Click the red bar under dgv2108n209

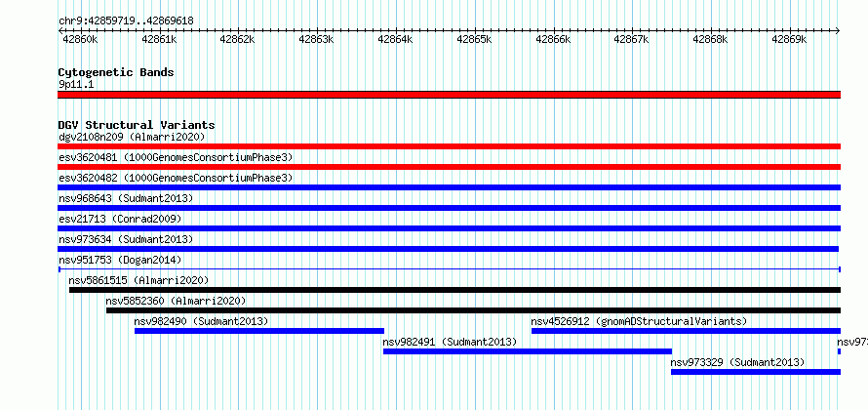point(449,146)
